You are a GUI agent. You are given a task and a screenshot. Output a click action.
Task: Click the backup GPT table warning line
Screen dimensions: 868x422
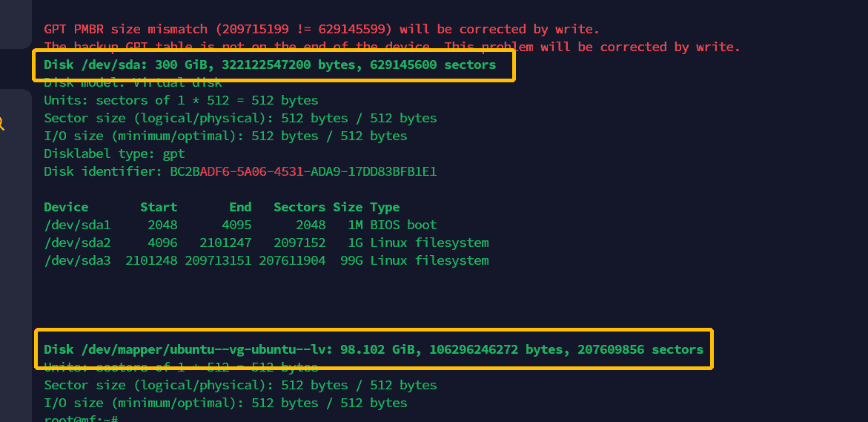click(392, 47)
